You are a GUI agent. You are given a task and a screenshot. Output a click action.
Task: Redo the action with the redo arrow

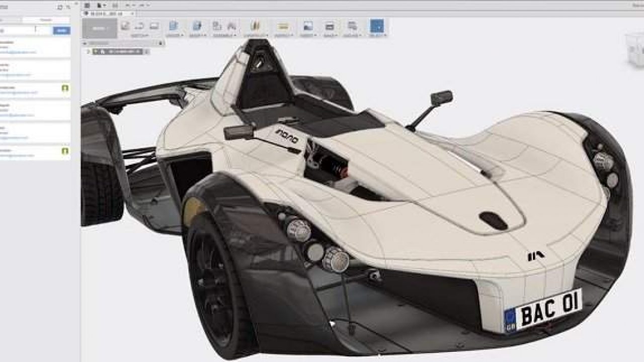(x=142, y=6)
